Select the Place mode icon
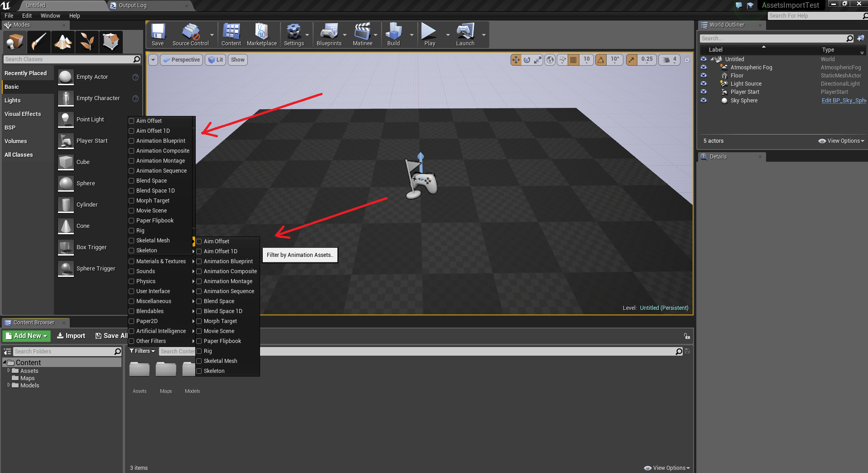The image size is (868, 473). tap(14, 42)
